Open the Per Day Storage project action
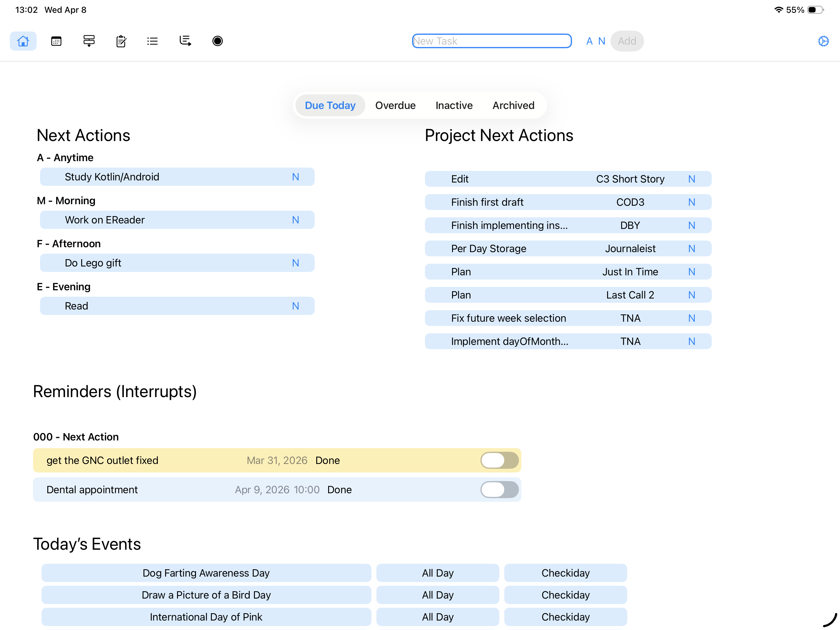 click(488, 249)
